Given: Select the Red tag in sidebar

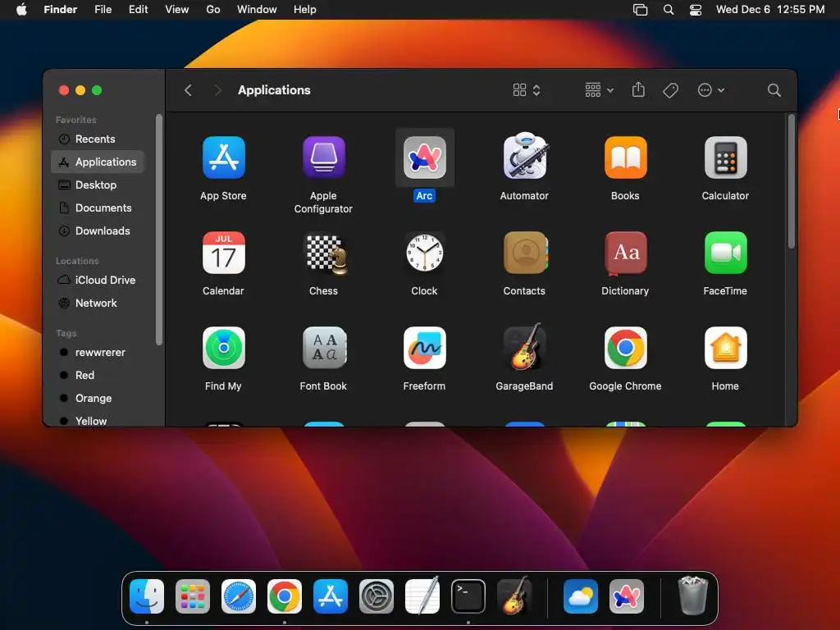Looking at the screenshot, I should pos(98,376).
